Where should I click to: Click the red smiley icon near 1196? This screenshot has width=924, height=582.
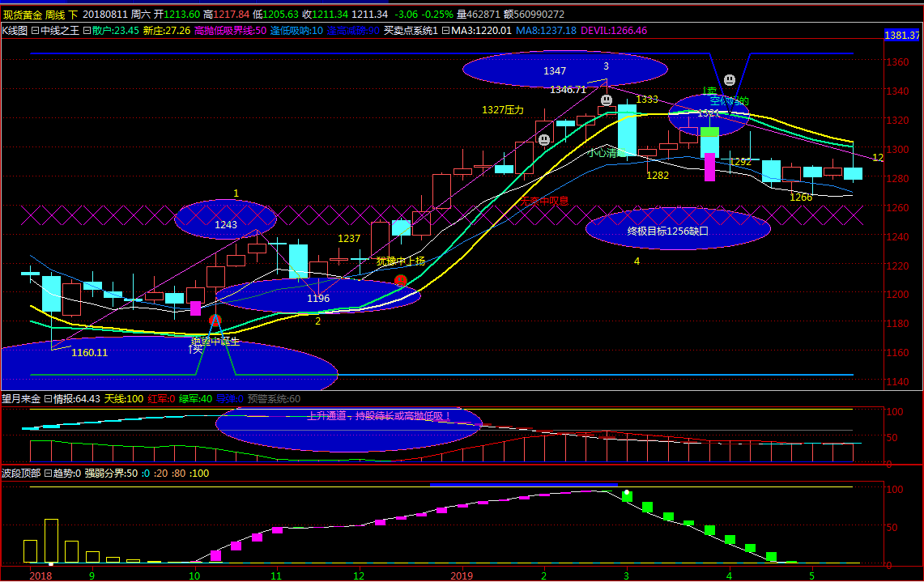[400, 281]
